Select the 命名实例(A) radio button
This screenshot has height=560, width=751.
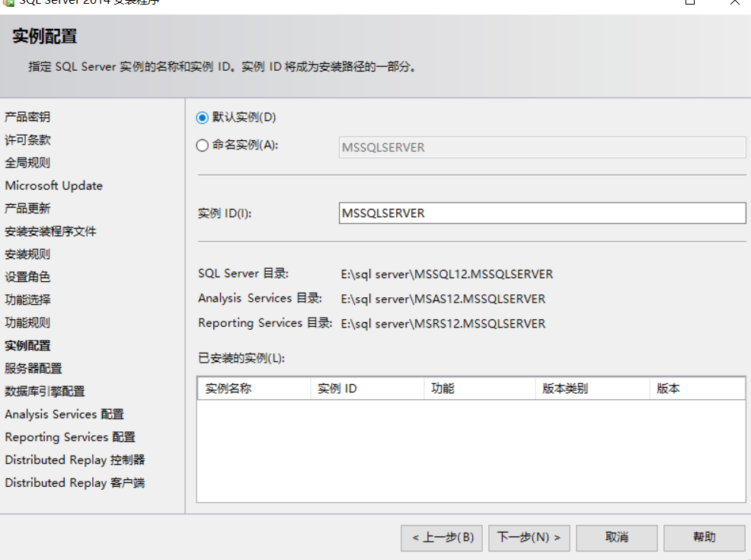202,146
